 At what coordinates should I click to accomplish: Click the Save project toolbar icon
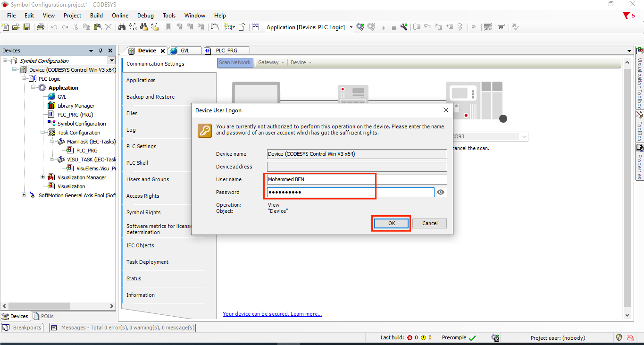click(x=27, y=27)
